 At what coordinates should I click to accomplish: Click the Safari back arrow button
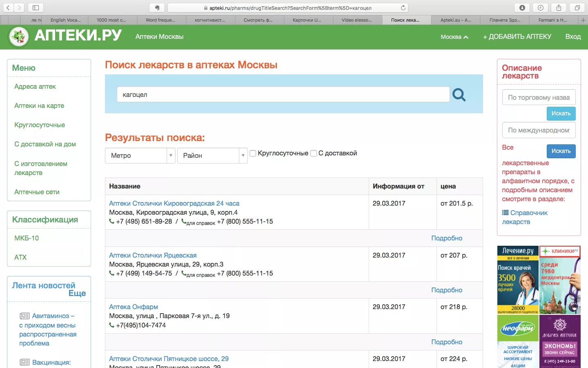(8, 8)
